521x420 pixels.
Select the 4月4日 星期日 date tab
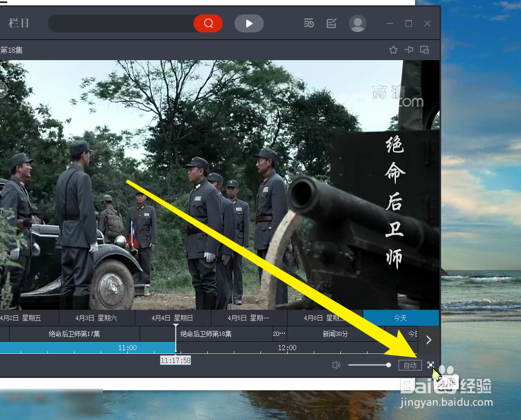pyautogui.click(x=173, y=318)
